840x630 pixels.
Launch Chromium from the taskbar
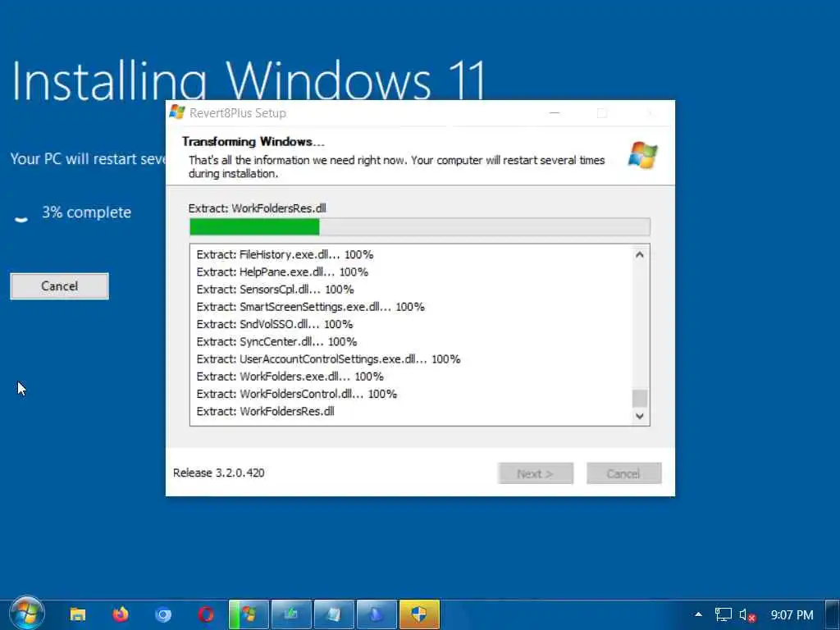click(x=163, y=614)
